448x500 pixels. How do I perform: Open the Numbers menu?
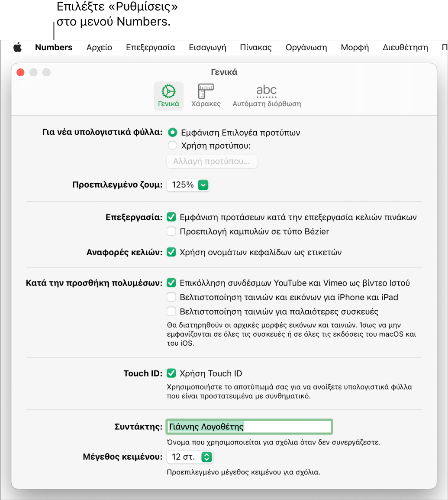(54, 48)
